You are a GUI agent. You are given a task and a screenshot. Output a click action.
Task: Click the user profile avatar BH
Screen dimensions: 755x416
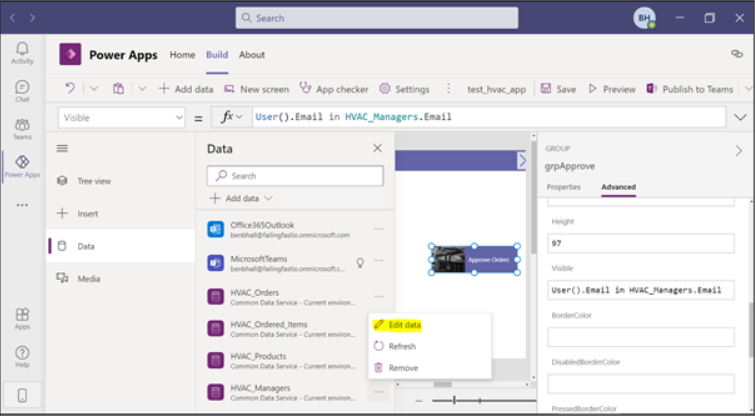(x=644, y=18)
